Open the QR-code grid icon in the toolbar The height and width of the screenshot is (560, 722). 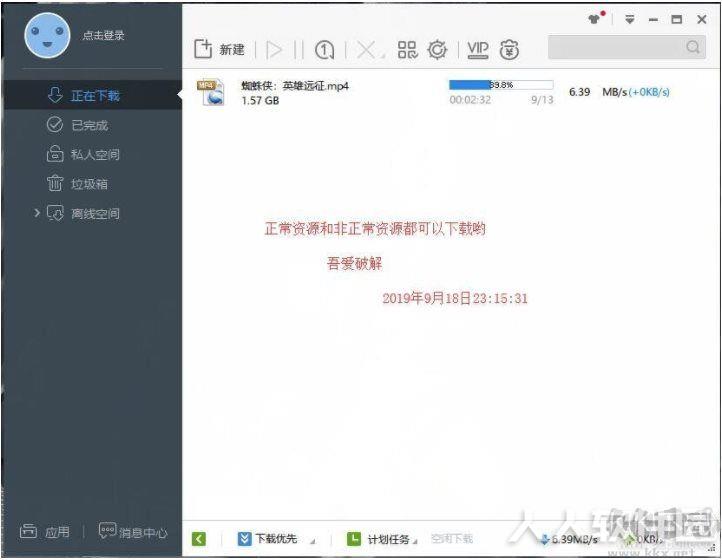(408, 49)
